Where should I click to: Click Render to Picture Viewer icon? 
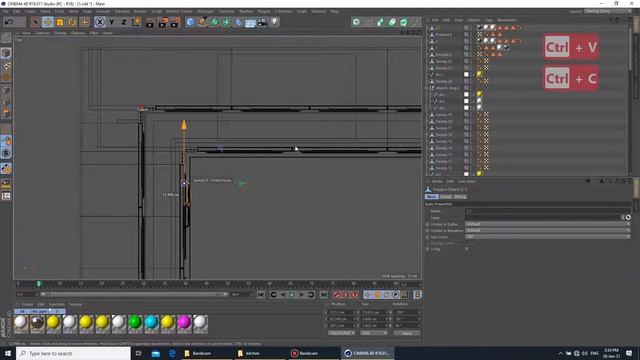(163, 22)
